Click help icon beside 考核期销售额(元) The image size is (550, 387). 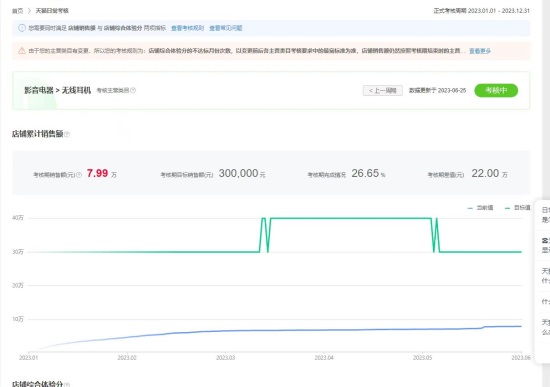click(x=79, y=175)
